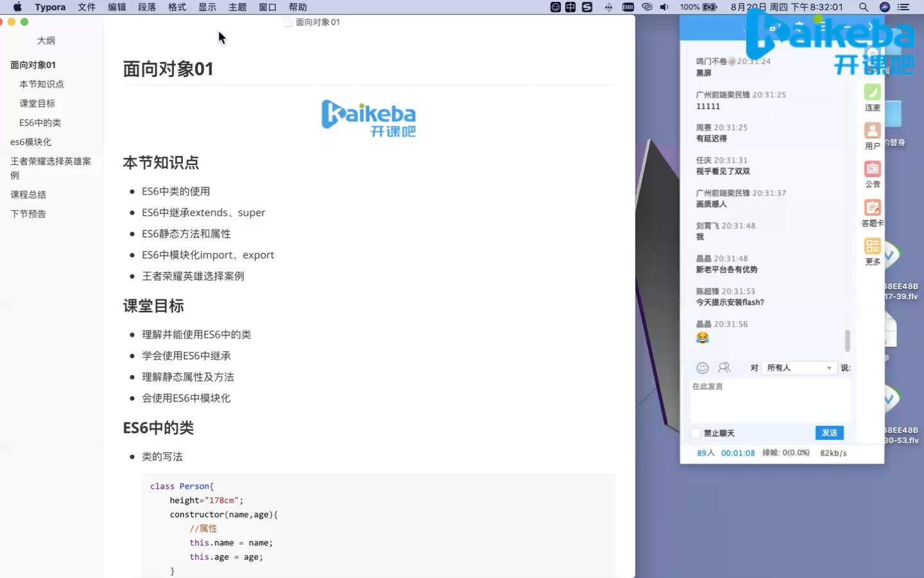The image size is (924, 578).
Task: Click the 89人 viewer count
Action: click(x=706, y=453)
